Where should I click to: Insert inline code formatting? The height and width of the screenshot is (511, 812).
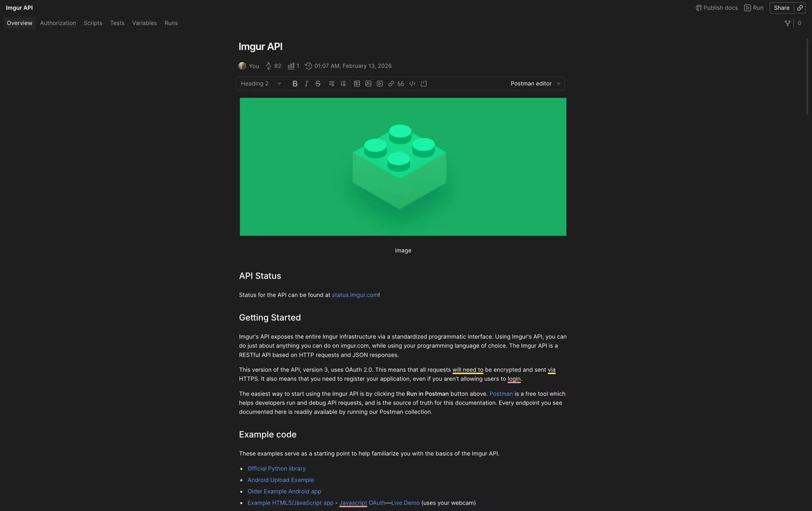click(x=412, y=84)
